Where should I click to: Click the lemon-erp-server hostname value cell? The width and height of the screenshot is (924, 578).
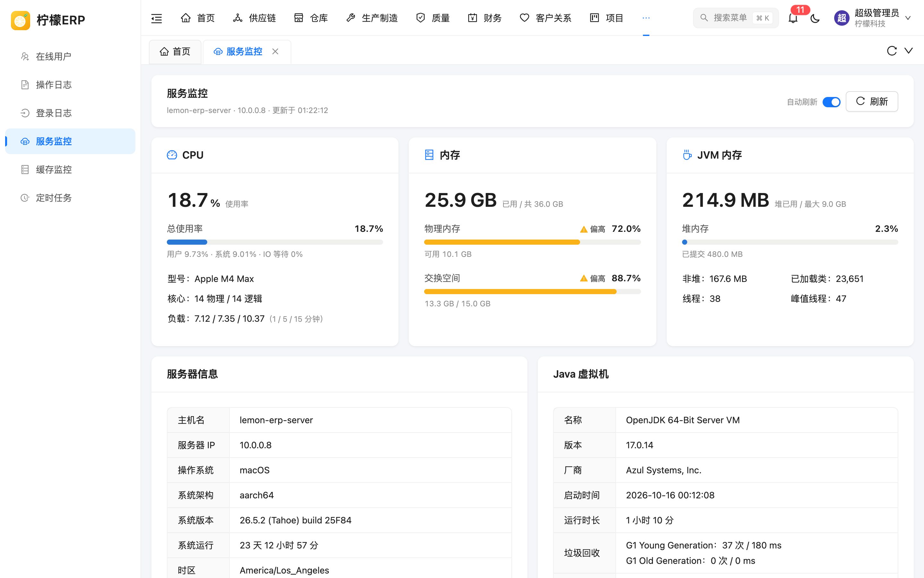(370, 420)
